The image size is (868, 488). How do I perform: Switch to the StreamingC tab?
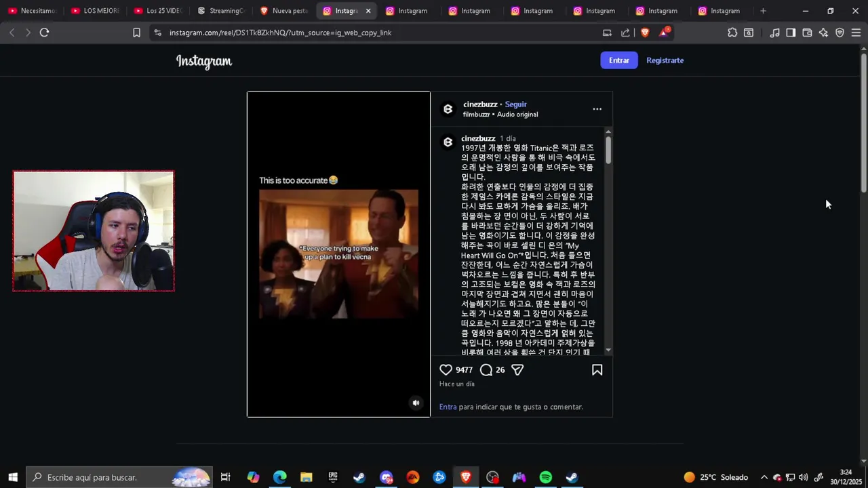pos(221,11)
